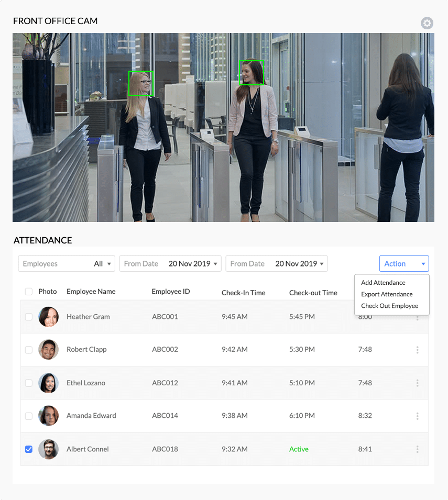Click Check Out Employee menu item

389,306
